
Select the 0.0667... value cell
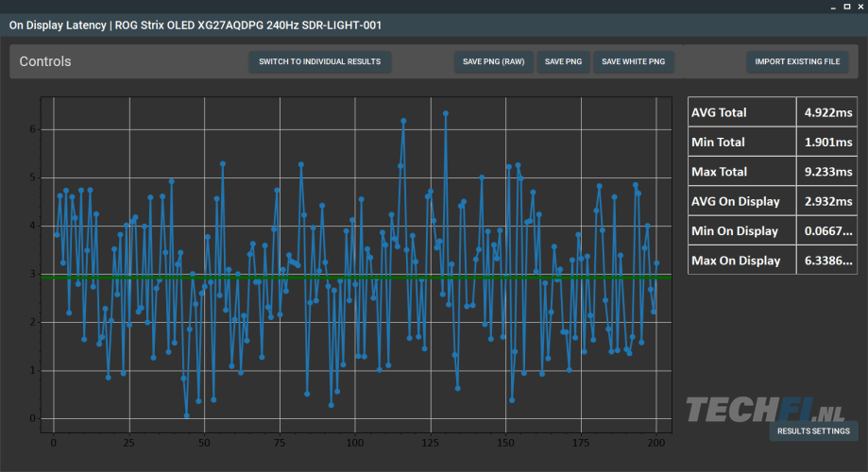(827, 230)
